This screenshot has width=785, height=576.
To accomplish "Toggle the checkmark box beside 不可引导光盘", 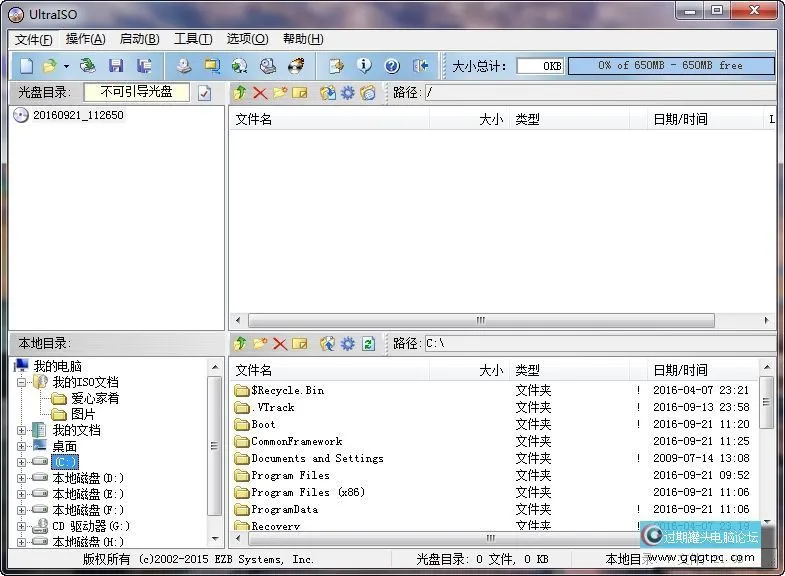I will point(205,93).
